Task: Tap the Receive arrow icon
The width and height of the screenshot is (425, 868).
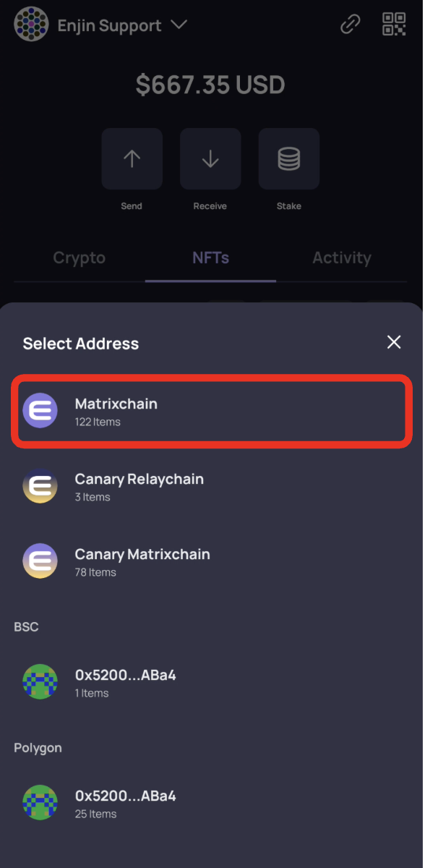Action: pos(210,158)
